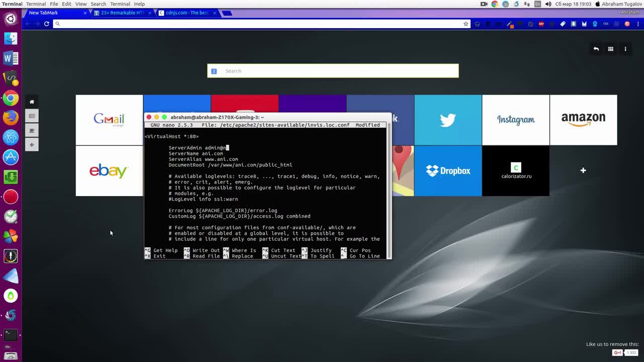The image size is (644, 362).
Task: Click the date and time Сб мар 18 19:03
Action: pos(574,4)
